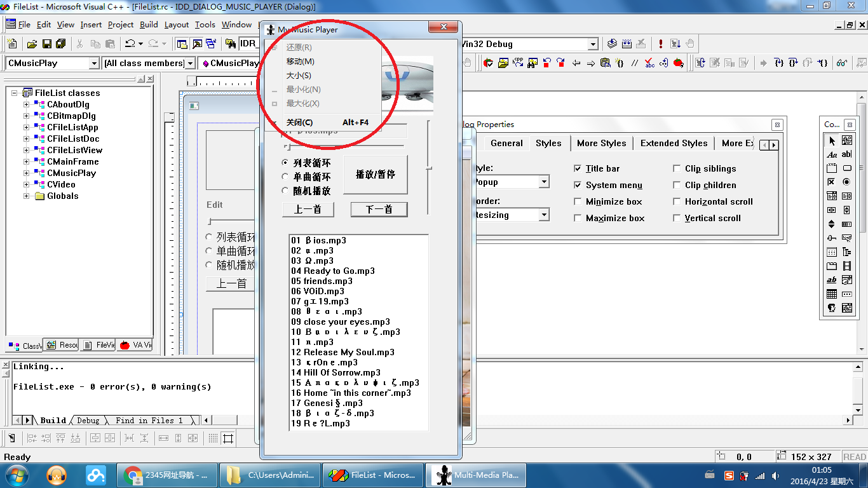
Task: Switch to the General properties tab
Action: (506, 143)
